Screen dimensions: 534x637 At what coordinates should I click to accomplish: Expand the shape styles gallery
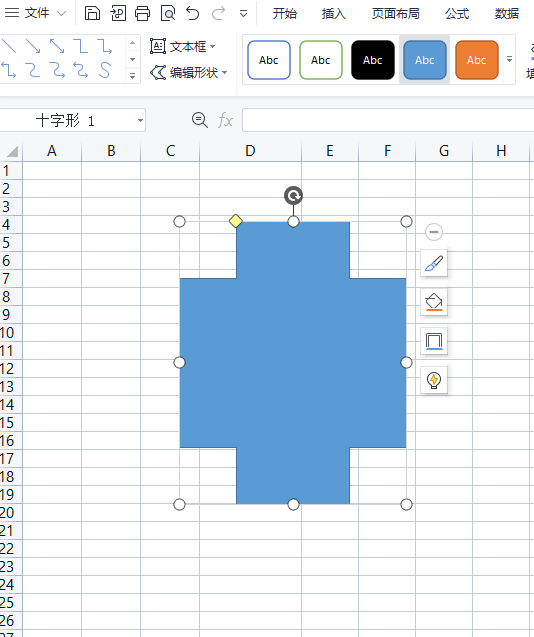(x=509, y=59)
